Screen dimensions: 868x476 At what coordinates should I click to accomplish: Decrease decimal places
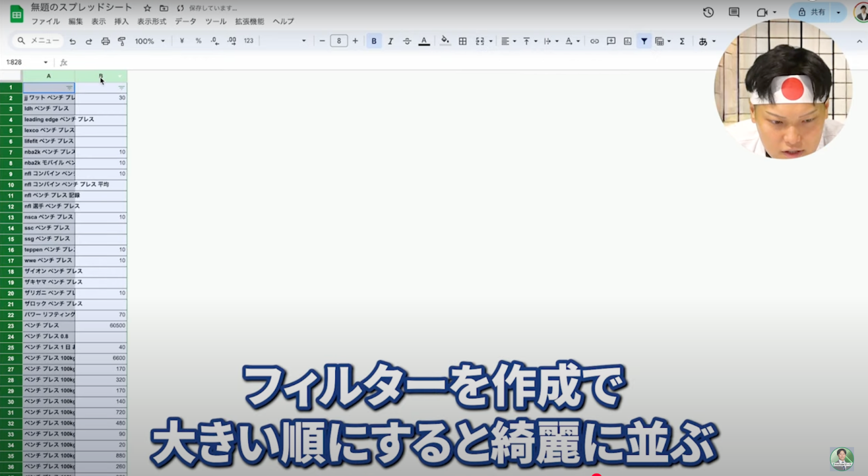point(215,41)
